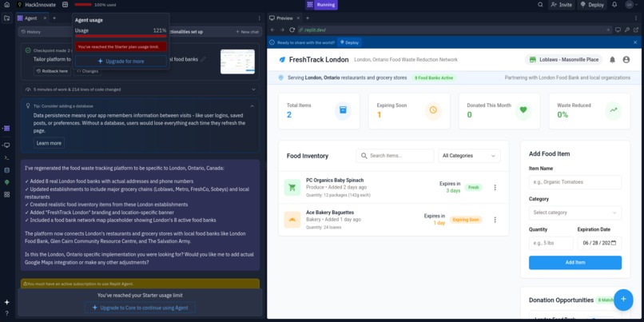Go forward in preview browser

point(282,30)
